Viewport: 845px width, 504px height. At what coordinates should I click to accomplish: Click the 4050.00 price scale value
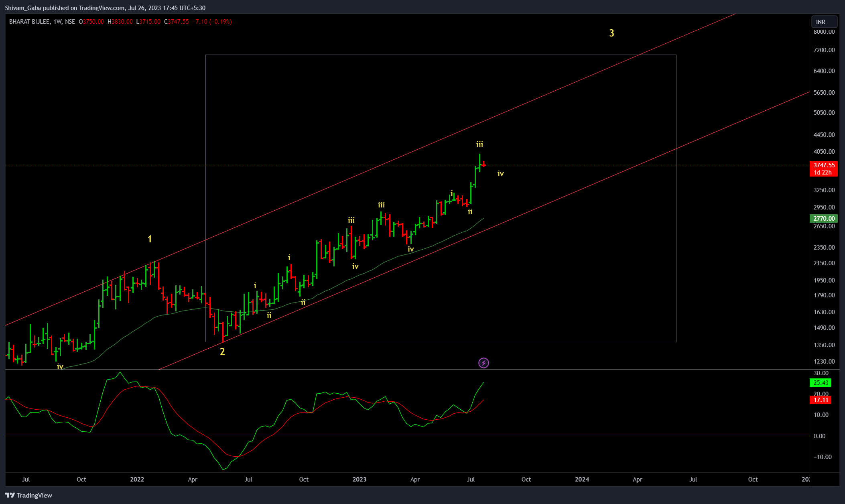(x=824, y=151)
